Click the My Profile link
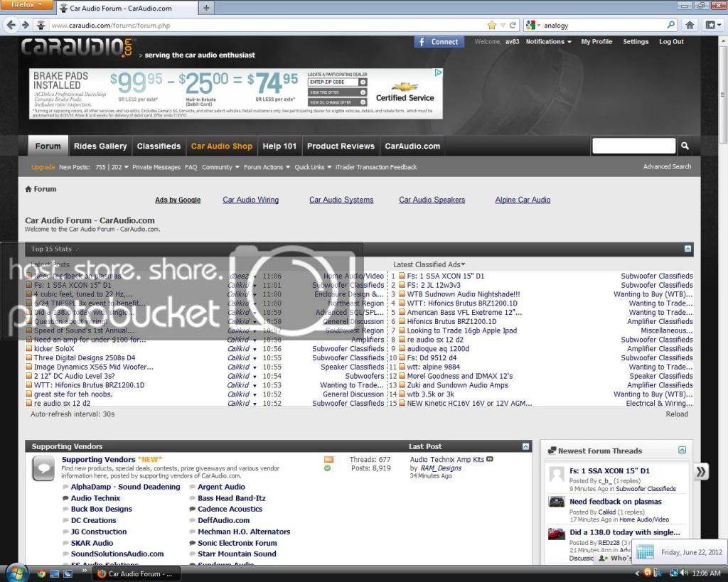This screenshot has height=582, width=728. point(596,41)
